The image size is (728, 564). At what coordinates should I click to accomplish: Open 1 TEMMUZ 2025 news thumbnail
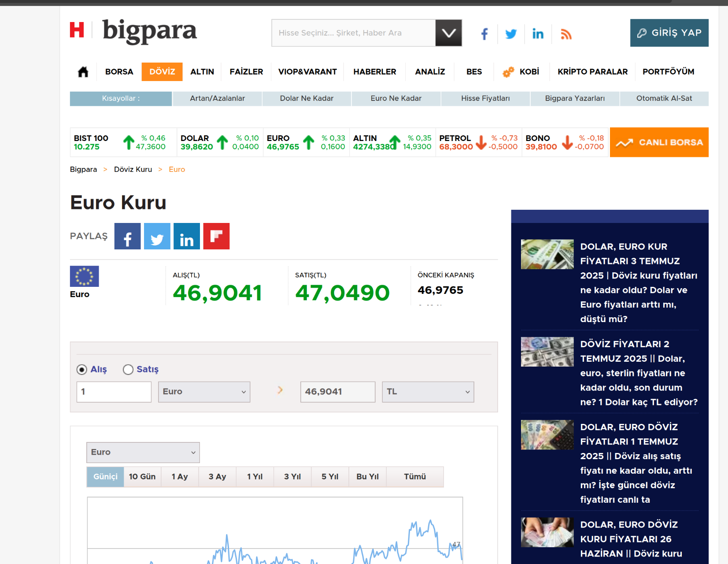pos(547,435)
